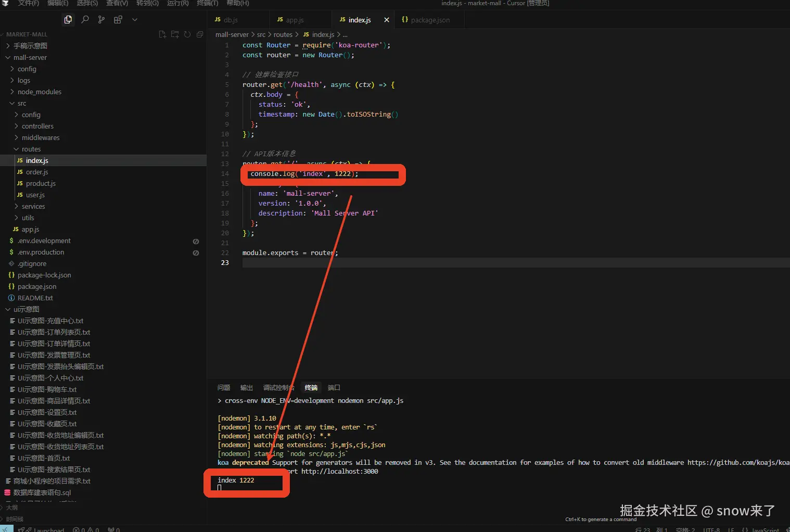Open the Explorer view icon
The height and width of the screenshot is (532, 790).
pyautogui.click(x=68, y=20)
